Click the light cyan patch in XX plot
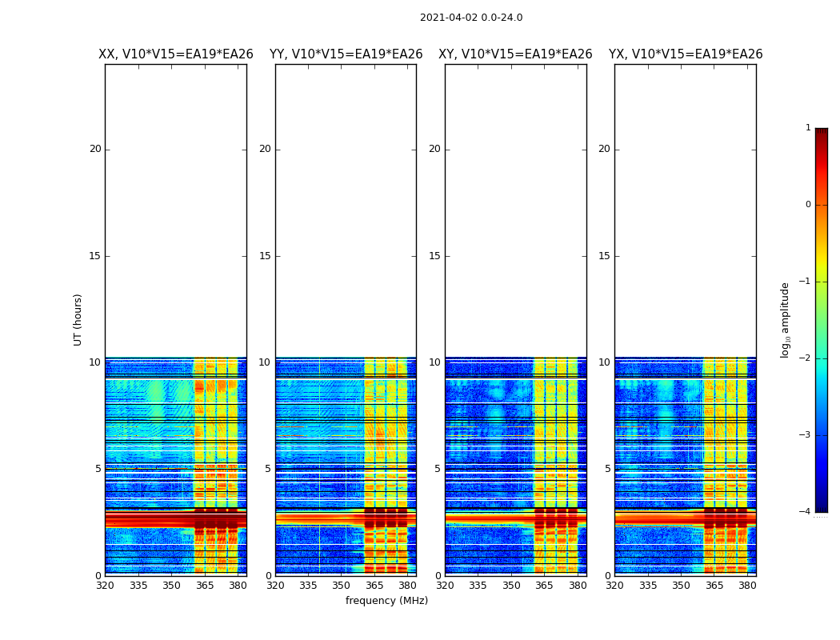Viewport: 840px width, 640px height. point(157,419)
